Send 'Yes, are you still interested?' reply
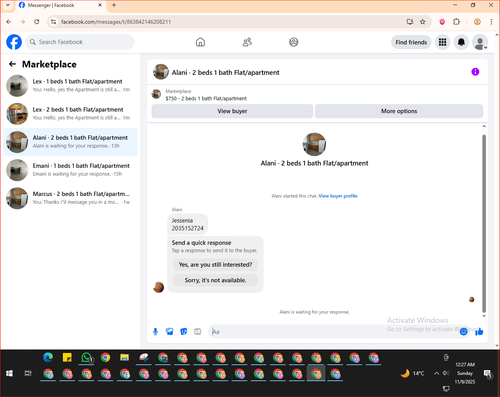This screenshot has height=397, width=500. 215,264
